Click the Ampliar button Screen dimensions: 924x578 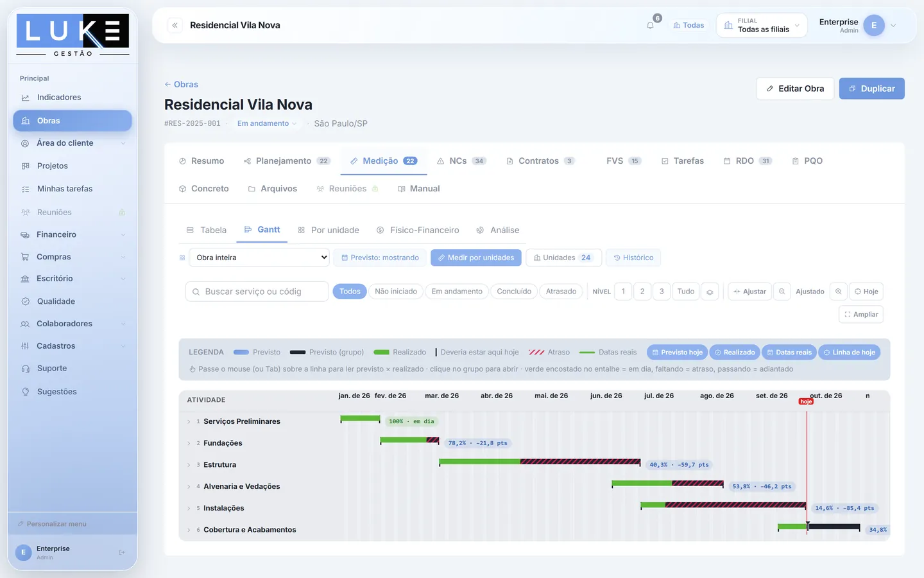pos(861,315)
